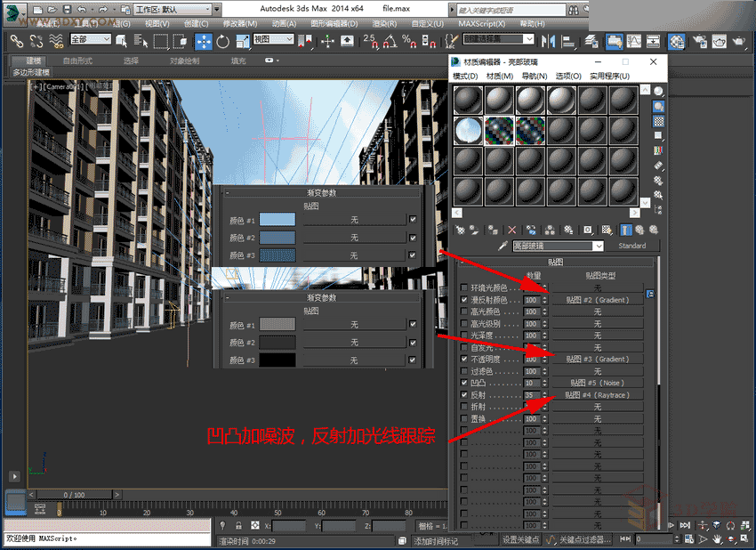756x550 pixels.
Task: Collapse the 贴图 rollout in Material Editor
Action: tap(555, 263)
